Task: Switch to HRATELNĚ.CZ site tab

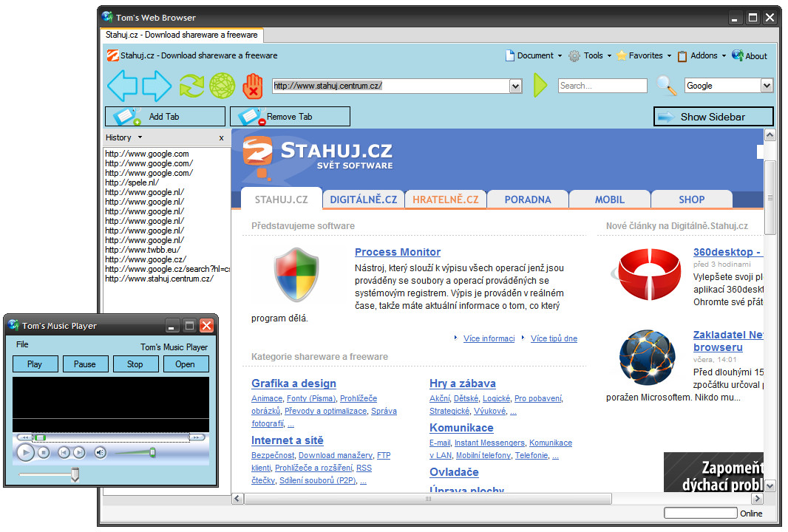Action: click(445, 199)
